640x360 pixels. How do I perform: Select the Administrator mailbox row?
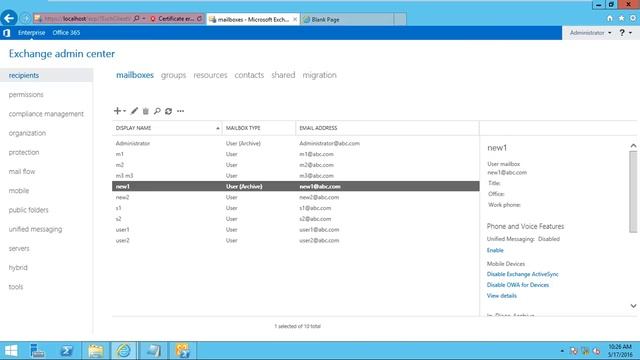click(x=296, y=143)
